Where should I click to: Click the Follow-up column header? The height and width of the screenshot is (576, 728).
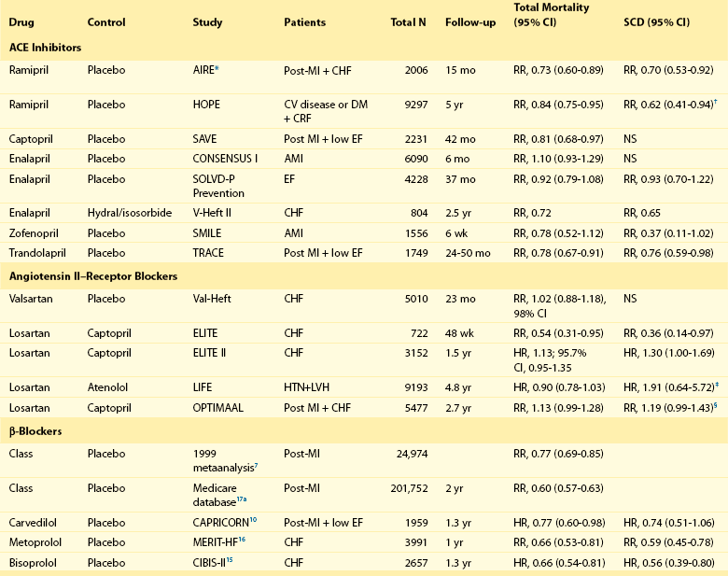coord(470,21)
